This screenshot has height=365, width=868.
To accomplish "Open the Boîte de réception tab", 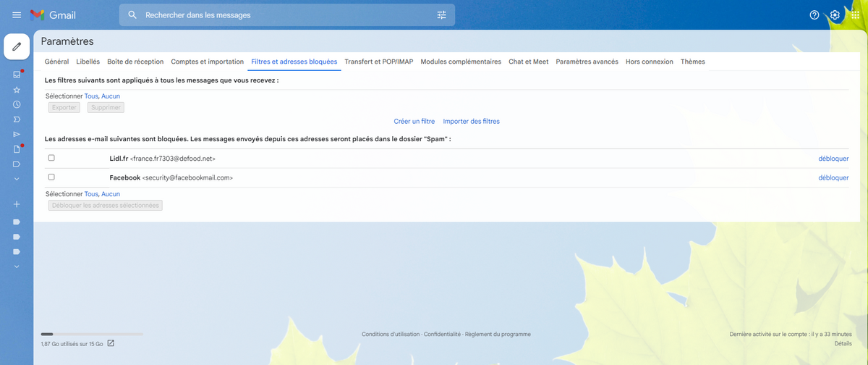I will pyautogui.click(x=135, y=62).
